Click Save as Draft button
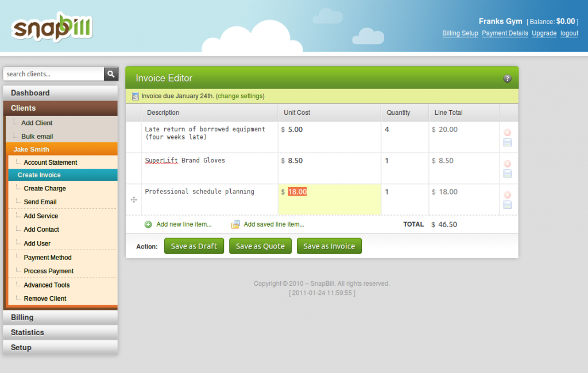Image resolution: width=588 pixels, height=373 pixels. point(194,246)
